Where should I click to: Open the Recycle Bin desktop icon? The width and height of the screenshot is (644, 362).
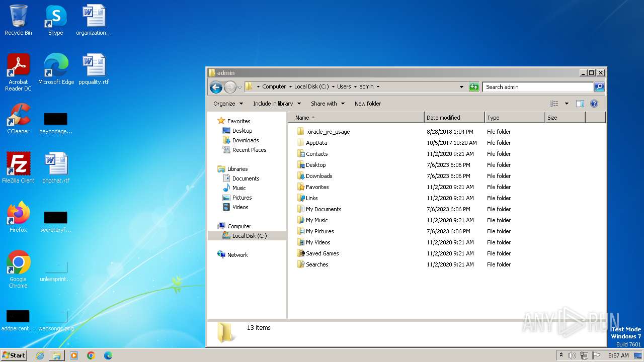click(18, 20)
